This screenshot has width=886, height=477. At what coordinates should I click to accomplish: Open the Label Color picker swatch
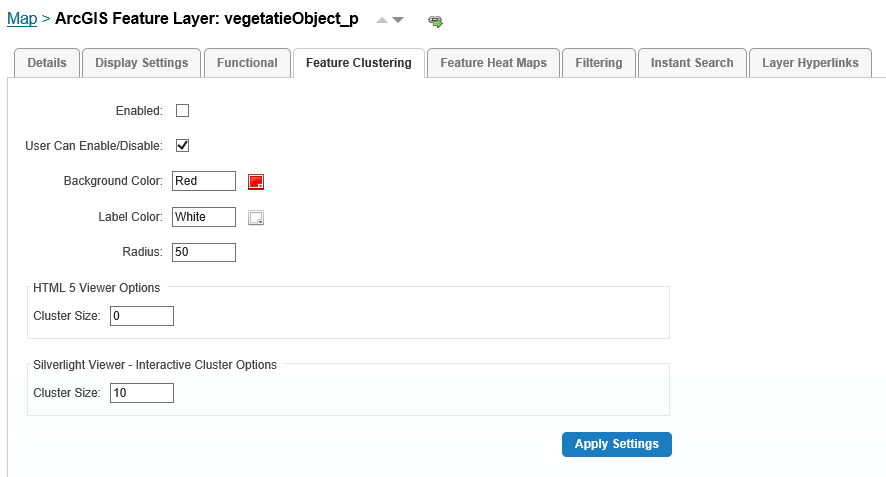pos(256,218)
